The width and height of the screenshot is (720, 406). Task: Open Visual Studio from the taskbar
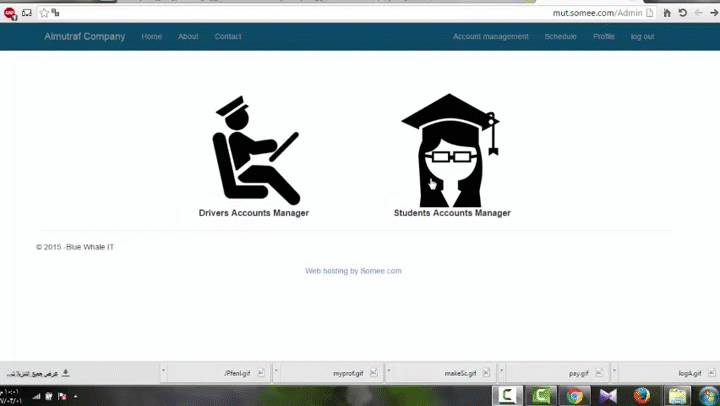pos(607,395)
